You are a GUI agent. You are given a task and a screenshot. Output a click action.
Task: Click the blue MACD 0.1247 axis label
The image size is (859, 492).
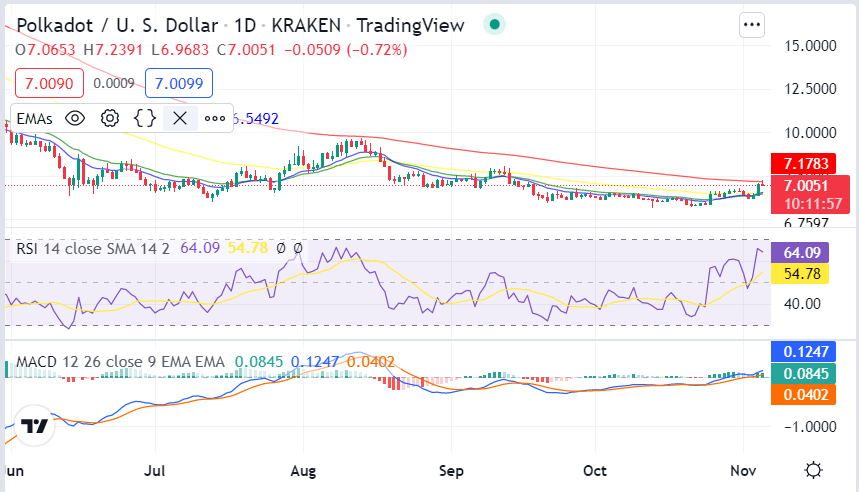pos(803,352)
